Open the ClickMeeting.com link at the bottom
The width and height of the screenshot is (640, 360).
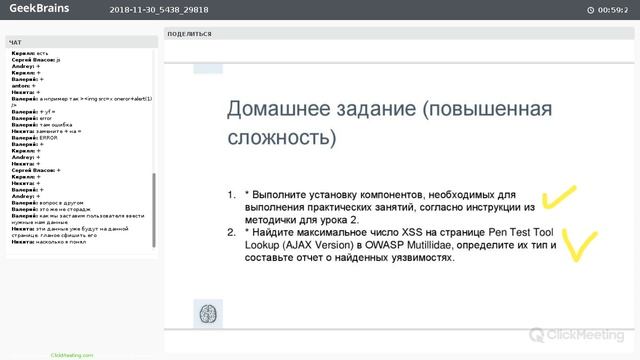pyautogui.click(x=72, y=355)
